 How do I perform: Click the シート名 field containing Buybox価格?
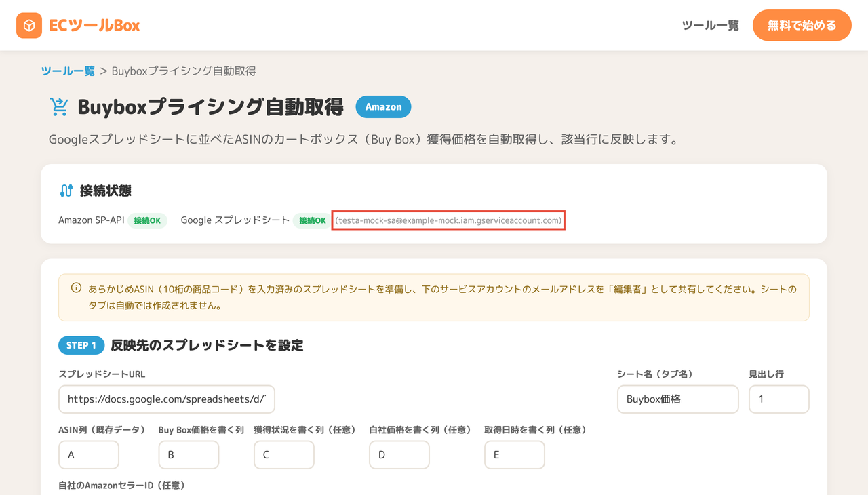click(677, 399)
